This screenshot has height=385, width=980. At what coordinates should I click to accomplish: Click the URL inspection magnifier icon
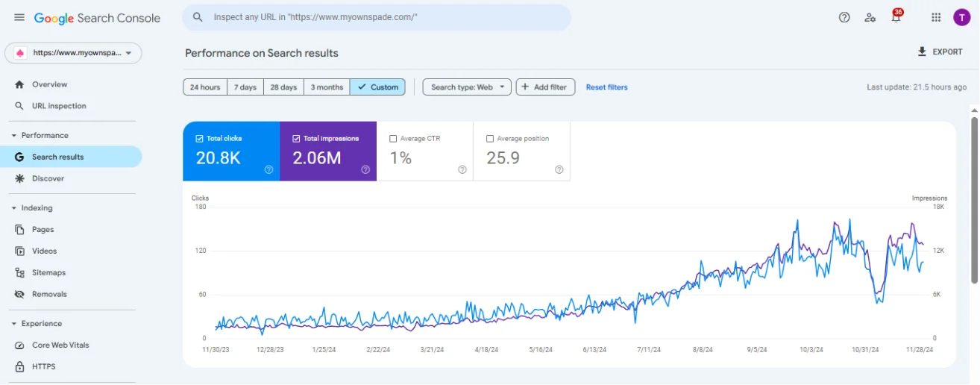point(19,106)
